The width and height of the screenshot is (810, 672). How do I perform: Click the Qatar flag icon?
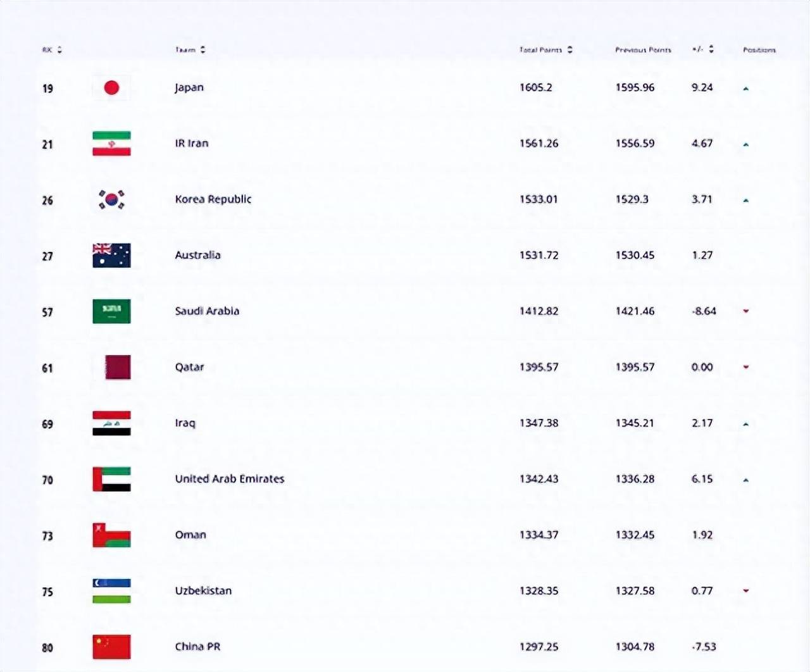118,367
